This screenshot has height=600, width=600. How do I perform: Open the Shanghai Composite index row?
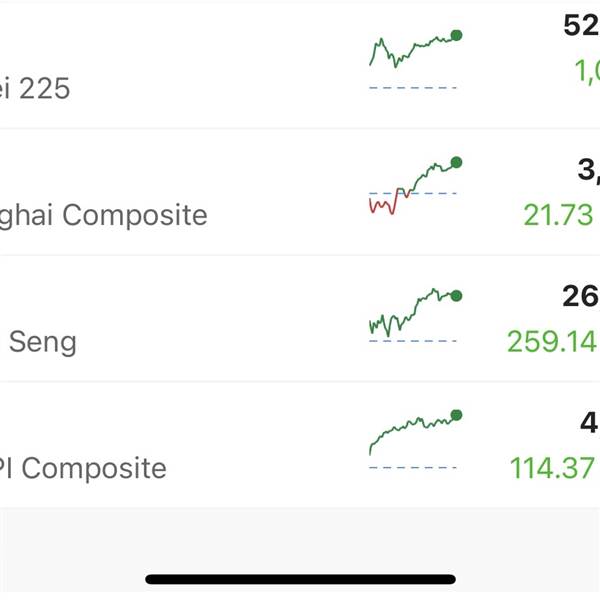click(x=300, y=192)
